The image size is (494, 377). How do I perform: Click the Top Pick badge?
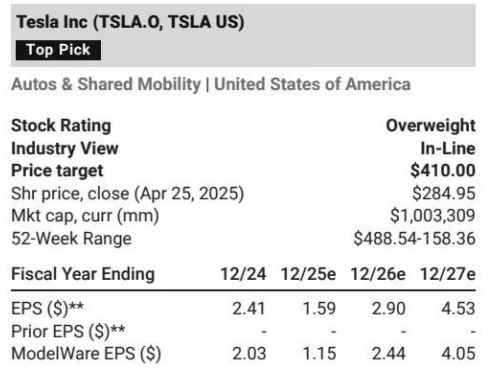tap(58, 50)
